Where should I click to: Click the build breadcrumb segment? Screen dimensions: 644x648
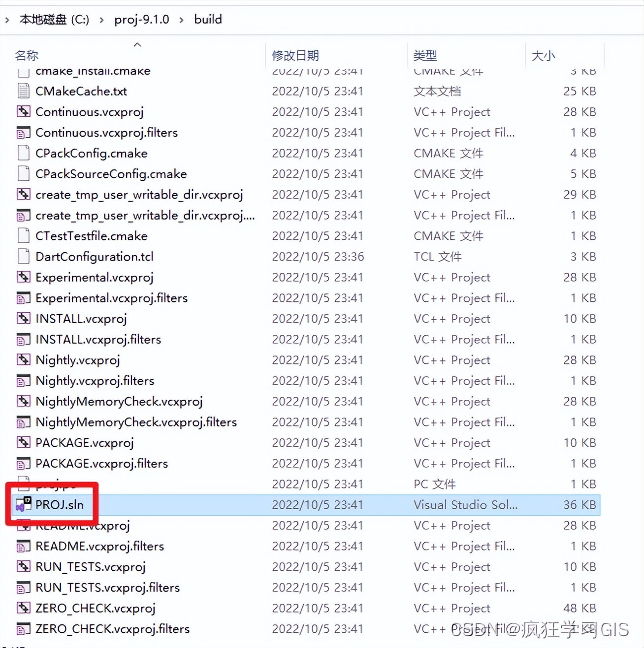pyautogui.click(x=208, y=19)
